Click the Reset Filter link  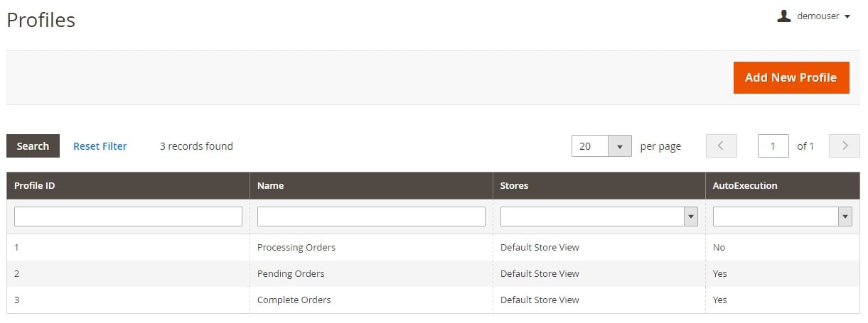(x=100, y=146)
